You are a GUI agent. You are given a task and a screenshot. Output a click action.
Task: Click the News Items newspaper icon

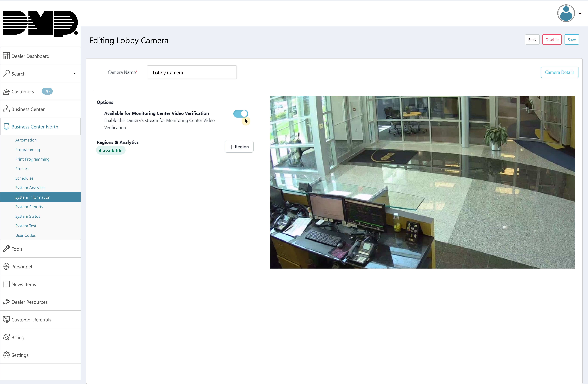[6, 284]
